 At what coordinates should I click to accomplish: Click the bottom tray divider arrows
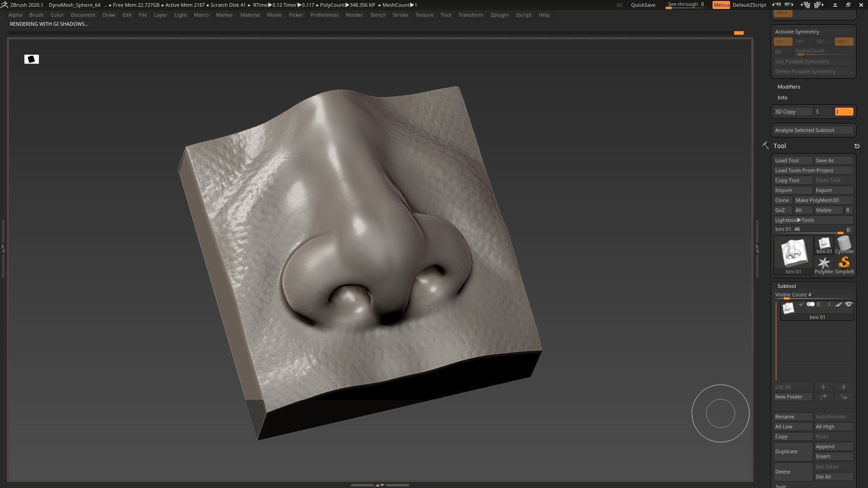coord(380,485)
